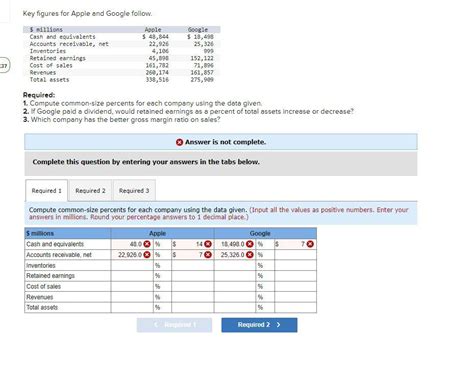
Task: Click Apple Cash and equivalents amount field
Action: click(132, 244)
